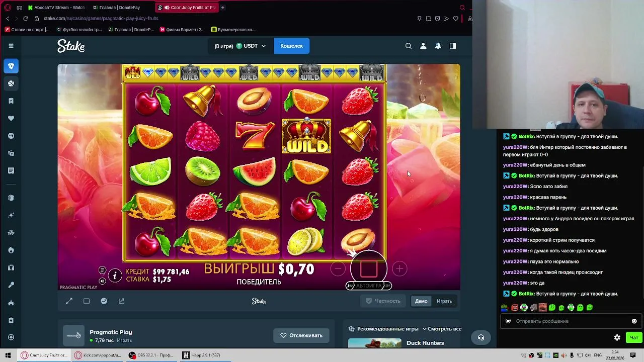
Task: Expand game to fullscreen
Action: tap(69, 301)
